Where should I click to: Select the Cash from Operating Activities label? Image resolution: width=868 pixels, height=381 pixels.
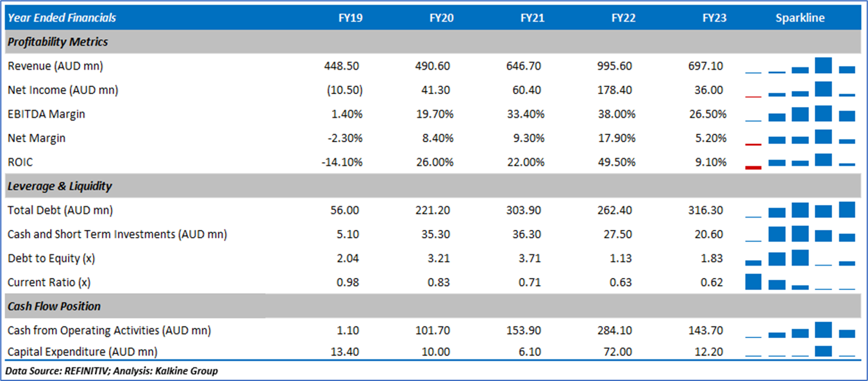(x=109, y=330)
